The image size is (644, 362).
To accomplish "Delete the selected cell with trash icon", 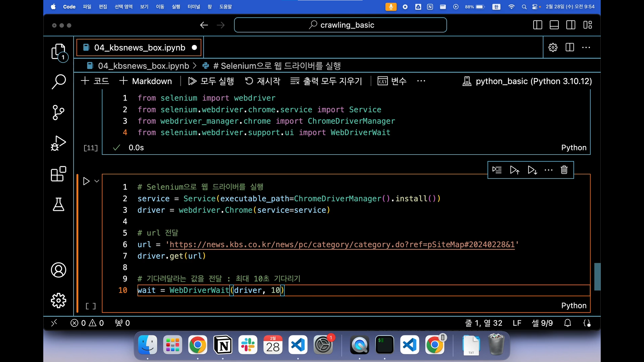I will coord(564,170).
